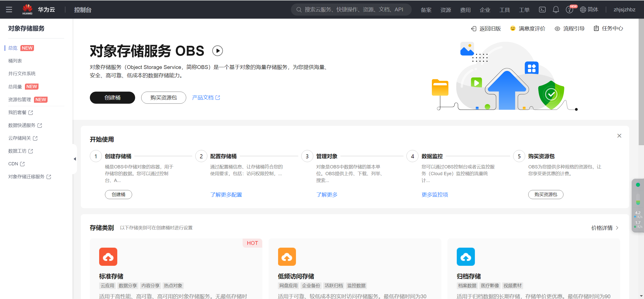Collapse the left sidebar with the arrow handle

point(75,159)
